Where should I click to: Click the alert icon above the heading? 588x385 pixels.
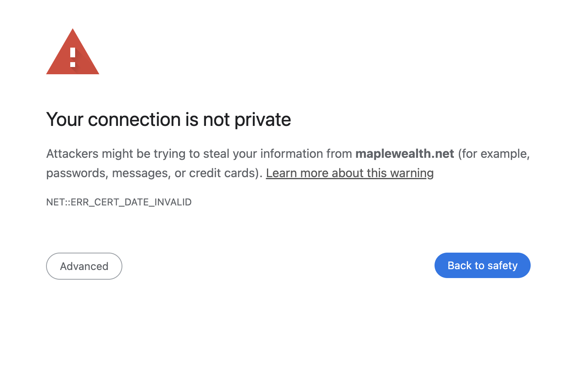73,54
